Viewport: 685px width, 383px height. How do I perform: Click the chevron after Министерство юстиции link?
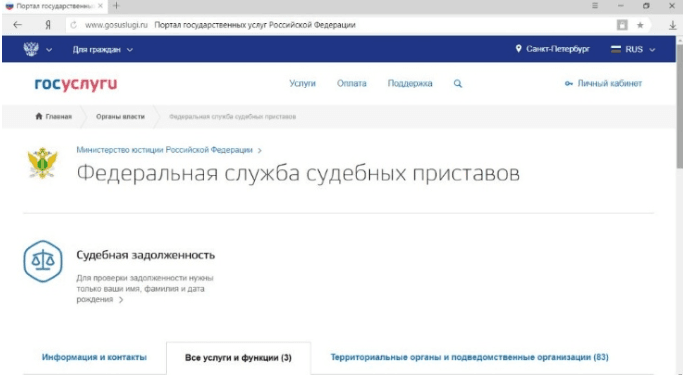(259, 150)
